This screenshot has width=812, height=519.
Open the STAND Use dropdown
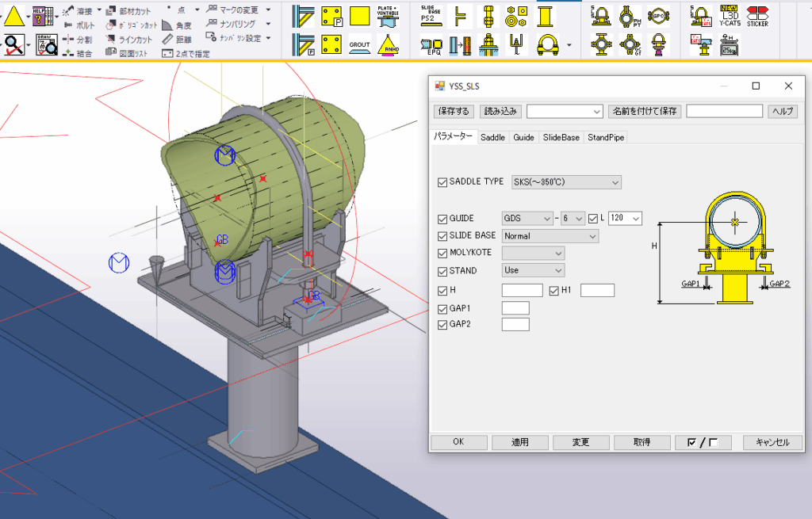coord(533,270)
